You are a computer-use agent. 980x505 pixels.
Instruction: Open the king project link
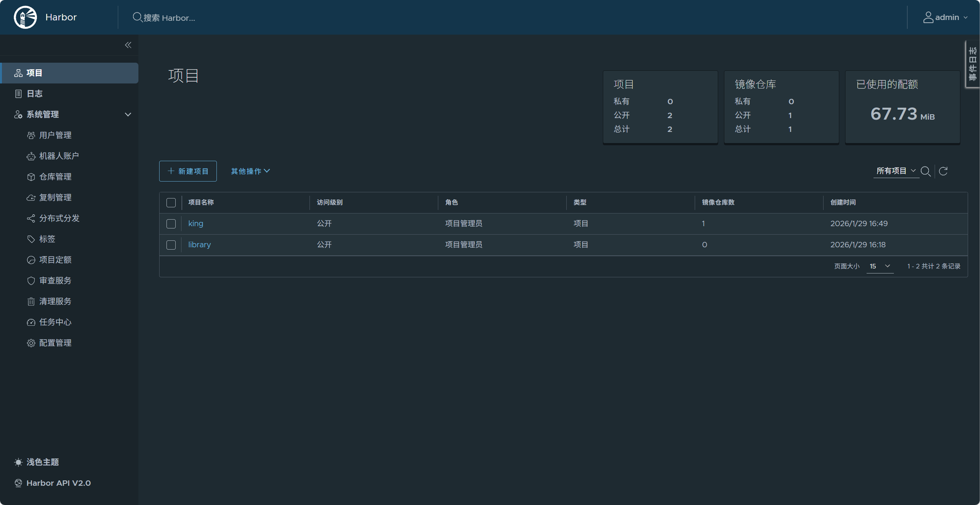click(196, 223)
